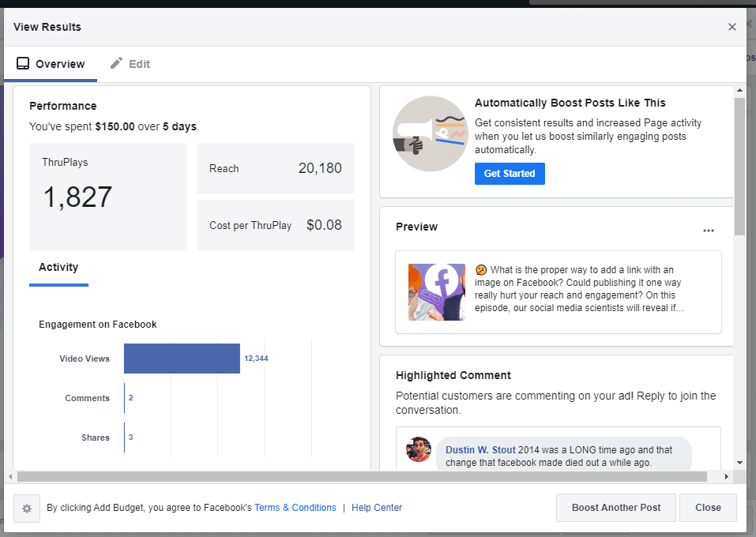Screen dimensions: 756x537
Task: Click the Comments label in chart
Action: [x=87, y=398]
